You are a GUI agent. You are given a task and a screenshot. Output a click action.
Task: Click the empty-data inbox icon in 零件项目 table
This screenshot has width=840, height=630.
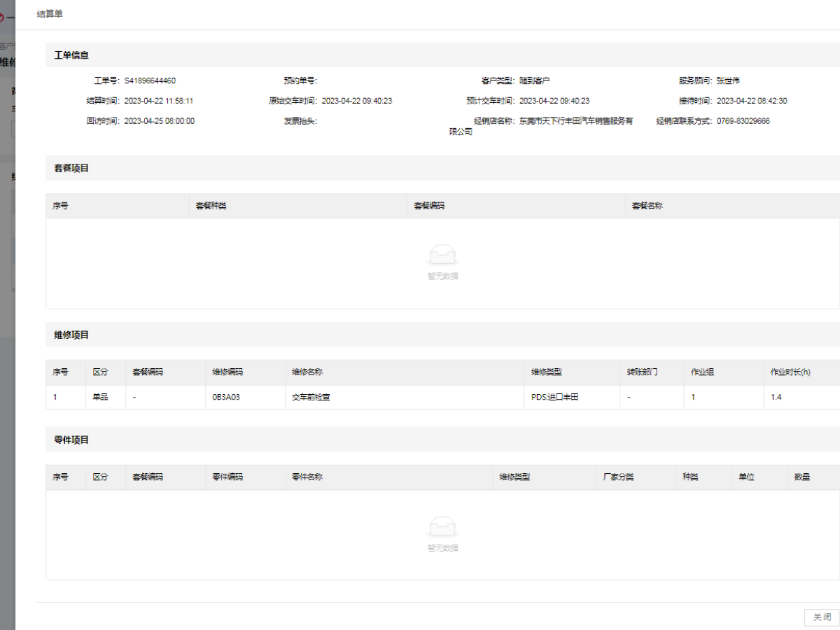tap(443, 526)
